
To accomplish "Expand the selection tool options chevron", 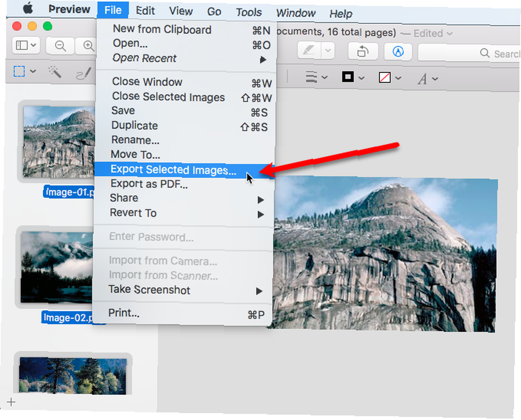I will click(33, 71).
